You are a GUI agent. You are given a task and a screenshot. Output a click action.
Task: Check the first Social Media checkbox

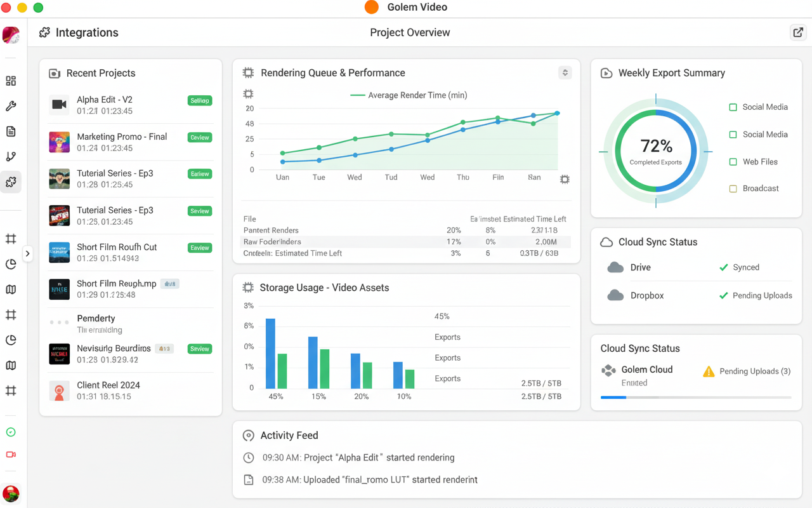(733, 107)
